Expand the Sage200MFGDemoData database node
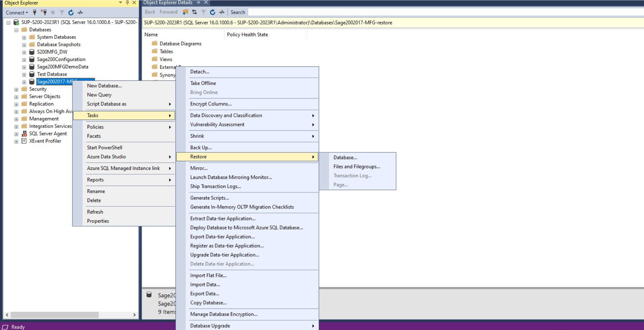This screenshot has height=330, width=644. click(x=24, y=67)
